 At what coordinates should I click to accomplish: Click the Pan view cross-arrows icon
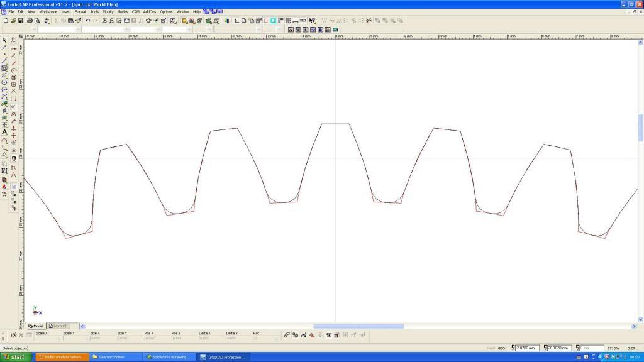pos(148,21)
